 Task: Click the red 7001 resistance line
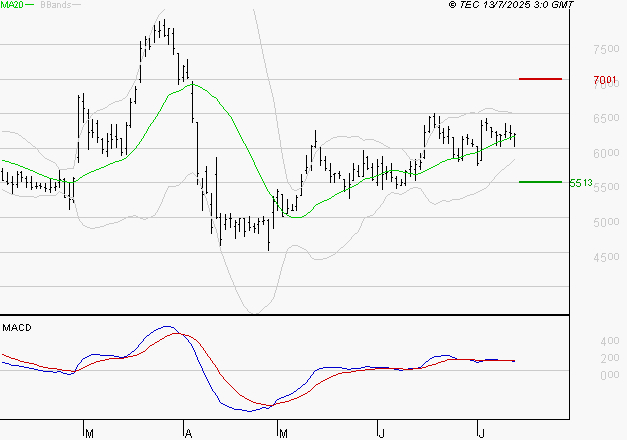tap(540, 79)
